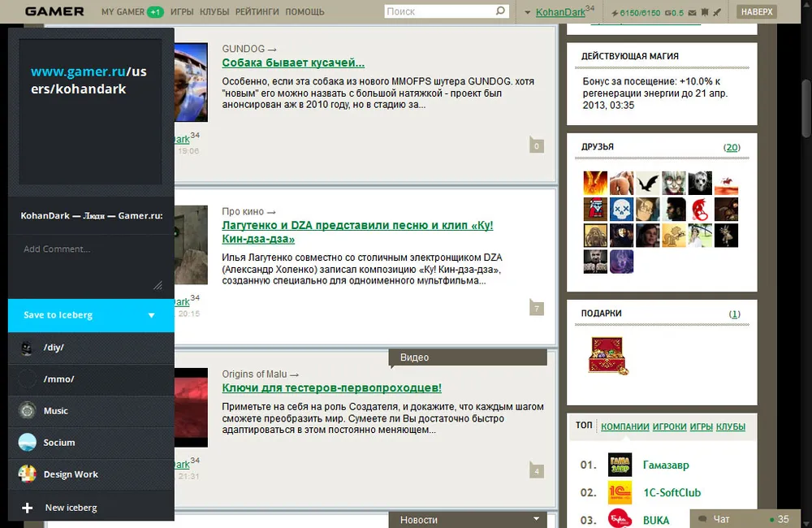Image resolution: width=812 pixels, height=528 pixels.
Task: Select the Design Work iceberg
Action: pos(70,474)
